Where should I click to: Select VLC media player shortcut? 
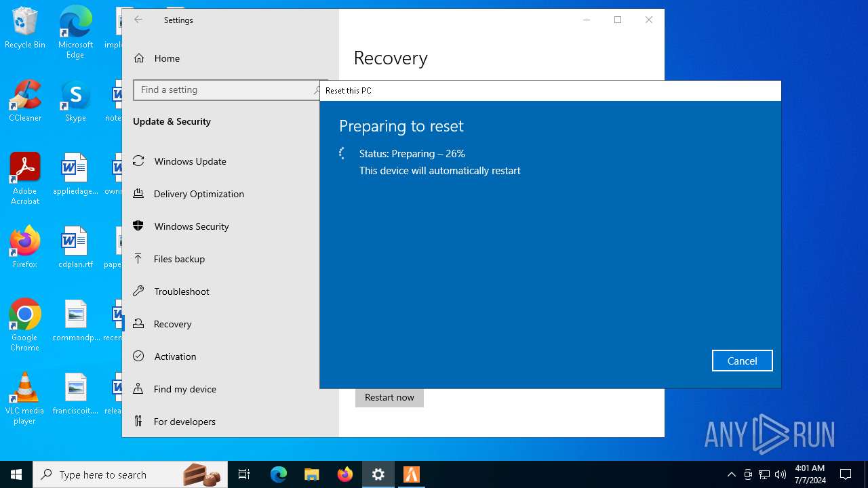tap(25, 399)
